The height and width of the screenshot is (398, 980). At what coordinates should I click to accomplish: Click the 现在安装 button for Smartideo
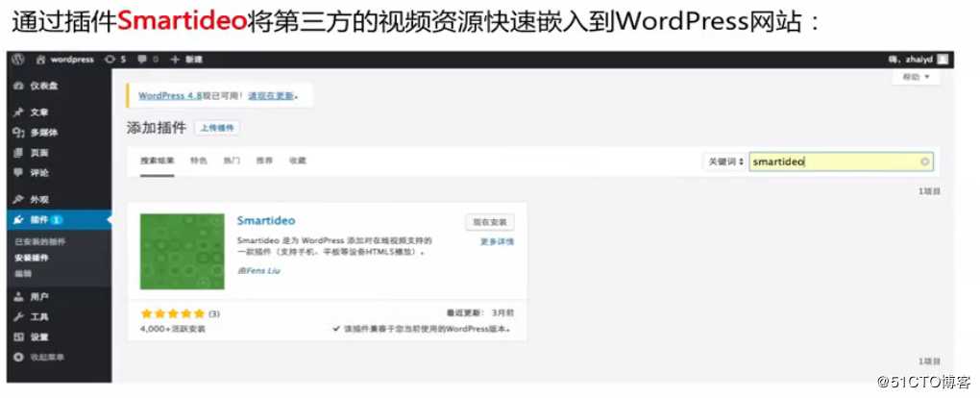(490, 221)
